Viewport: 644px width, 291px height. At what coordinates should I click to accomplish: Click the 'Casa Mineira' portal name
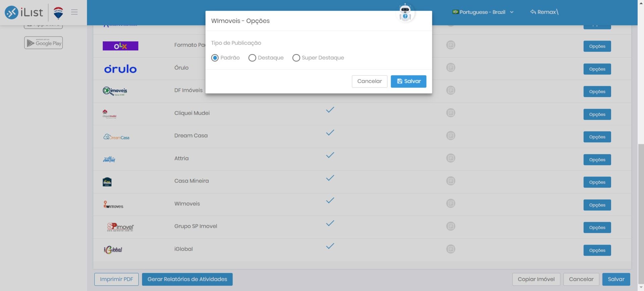[x=192, y=181]
